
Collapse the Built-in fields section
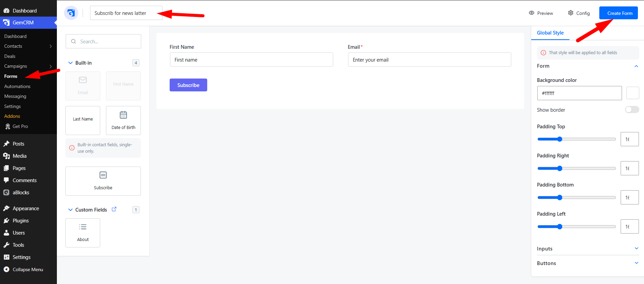70,63
